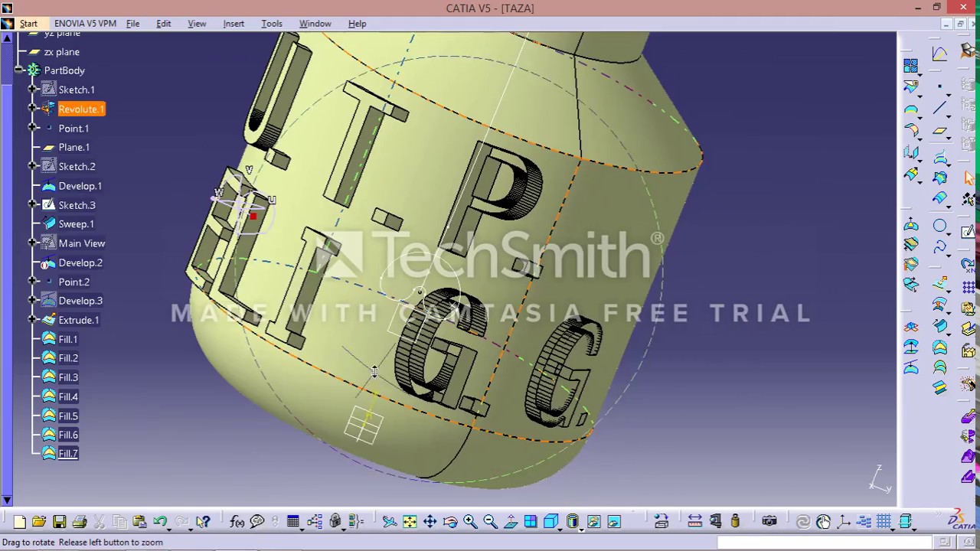Collapse the PartBody tree node

point(18,70)
